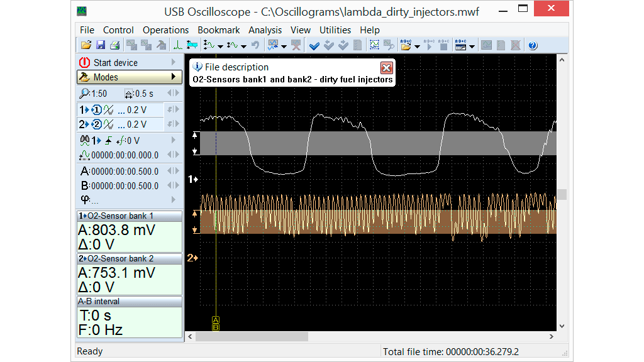Click the Modes button
The image size is (644, 362).
(130, 77)
